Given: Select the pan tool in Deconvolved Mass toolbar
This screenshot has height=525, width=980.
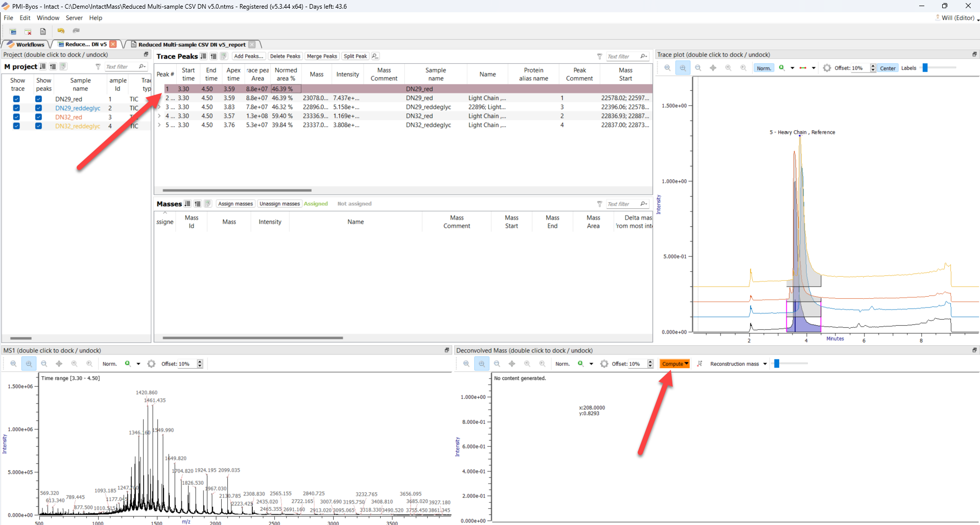Looking at the screenshot, I should click(512, 364).
